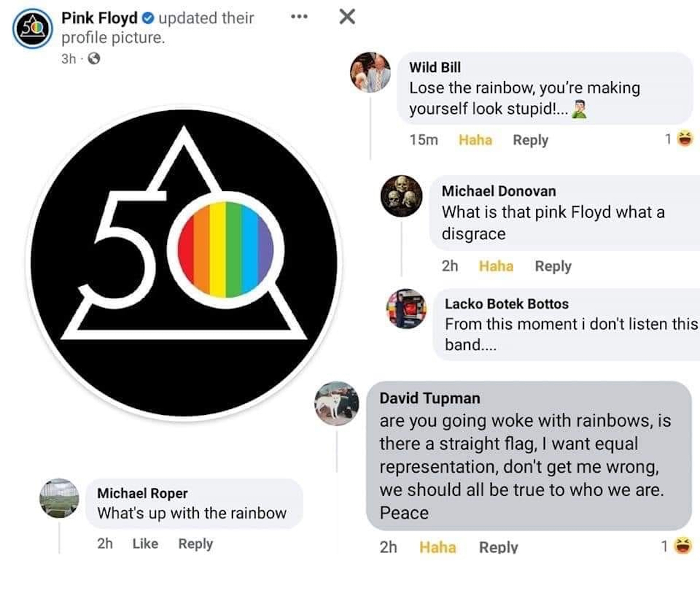This screenshot has width=700, height=615.
Task: Click the globe public-visibility icon
Action: (x=94, y=58)
